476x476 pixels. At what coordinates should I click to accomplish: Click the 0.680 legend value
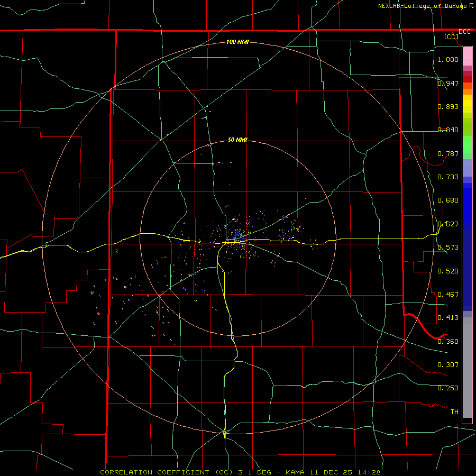[448, 200]
